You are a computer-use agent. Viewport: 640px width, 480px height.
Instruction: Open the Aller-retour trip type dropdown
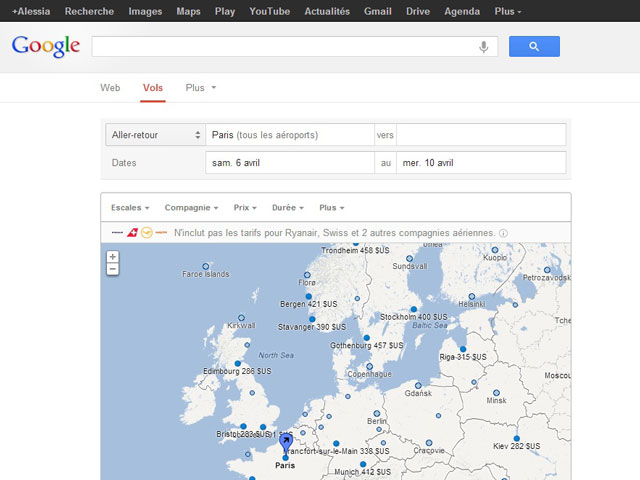pyautogui.click(x=154, y=135)
